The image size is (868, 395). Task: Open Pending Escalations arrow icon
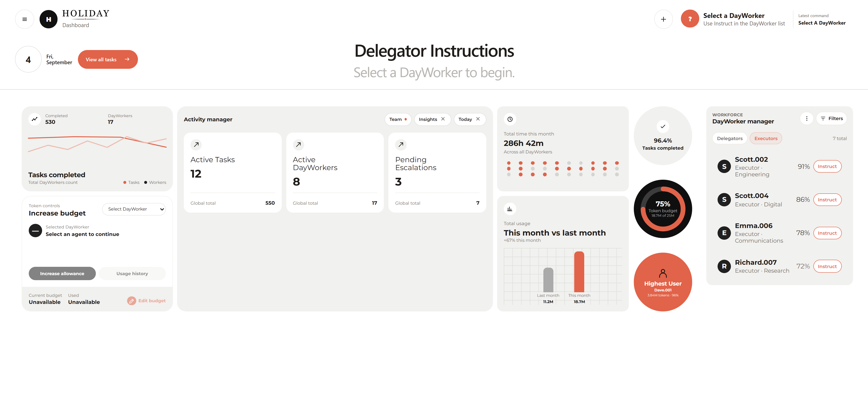coord(401,145)
